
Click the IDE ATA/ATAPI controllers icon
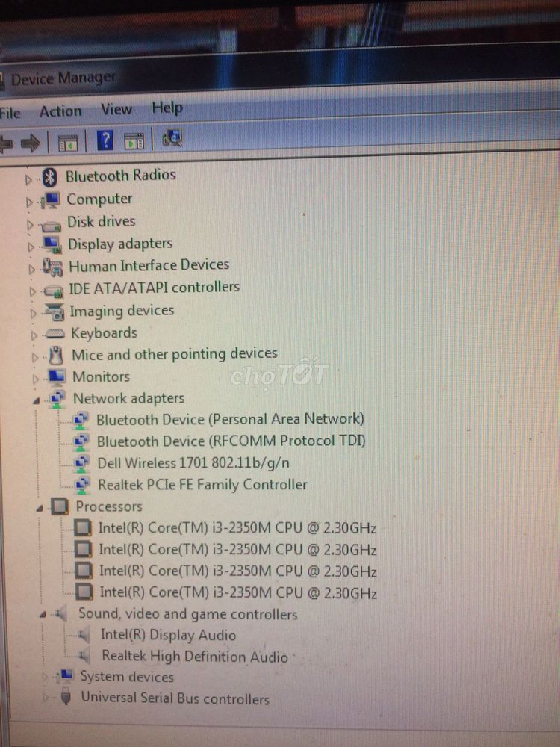[x=53, y=290]
